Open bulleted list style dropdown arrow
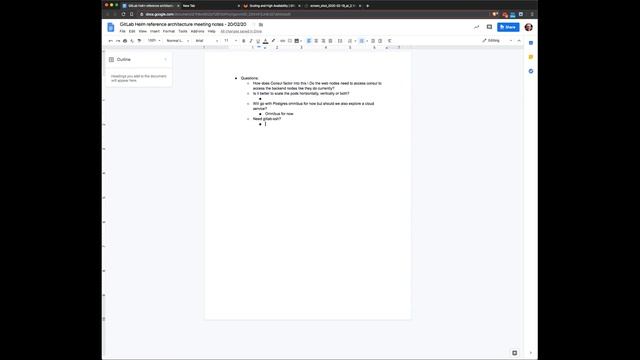The image size is (640, 360). tap(367, 41)
